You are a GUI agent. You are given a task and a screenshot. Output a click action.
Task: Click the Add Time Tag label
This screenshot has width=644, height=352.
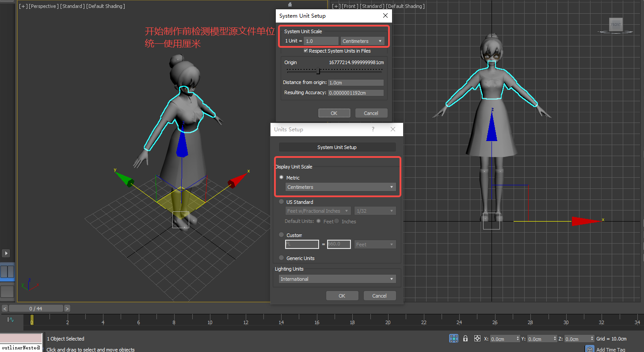[611, 350]
